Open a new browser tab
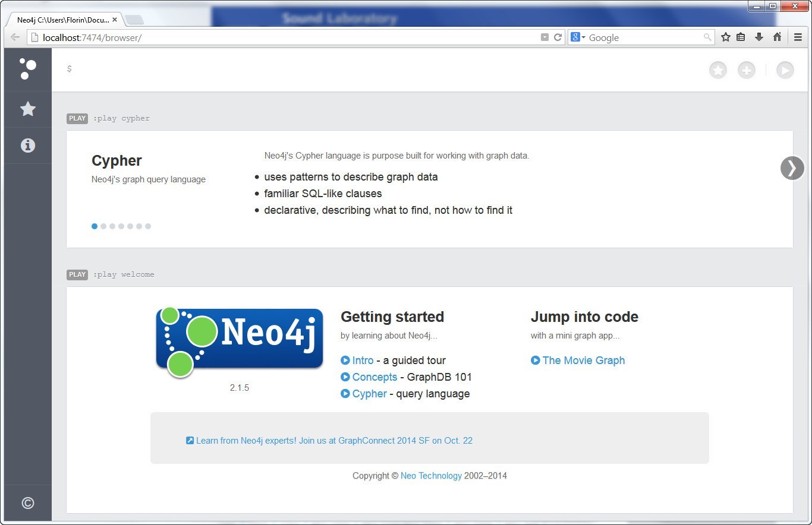This screenshot has width=812, height=525. (x=134, y=20)
